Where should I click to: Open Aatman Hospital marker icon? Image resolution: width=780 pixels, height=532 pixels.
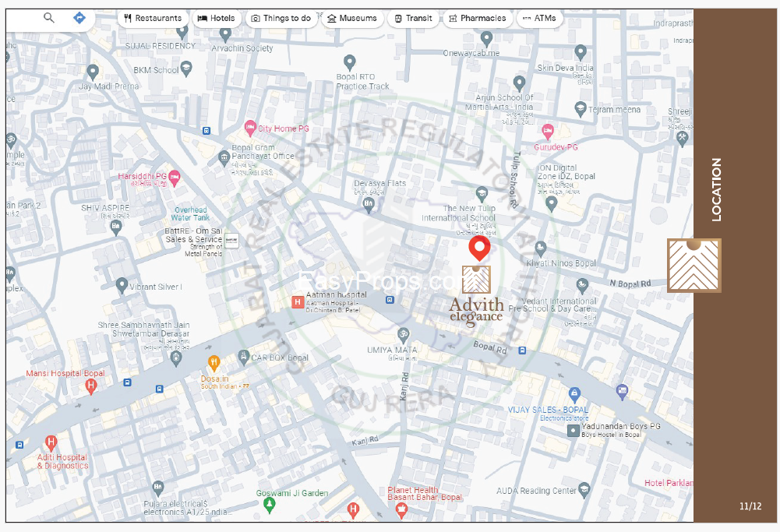[298, 301]
